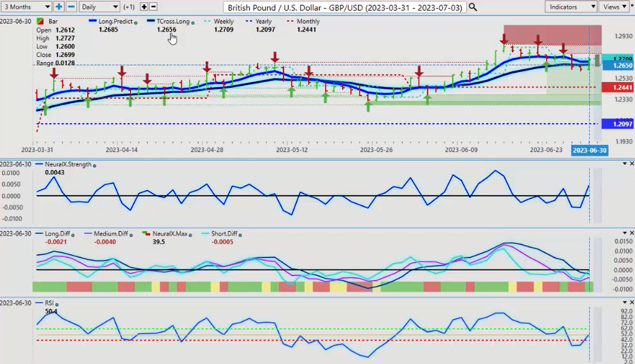Click the black minus forecast decrement button
Image resolution: width=635 pixels, height=364 pixels.
click(x=153, y=7)
